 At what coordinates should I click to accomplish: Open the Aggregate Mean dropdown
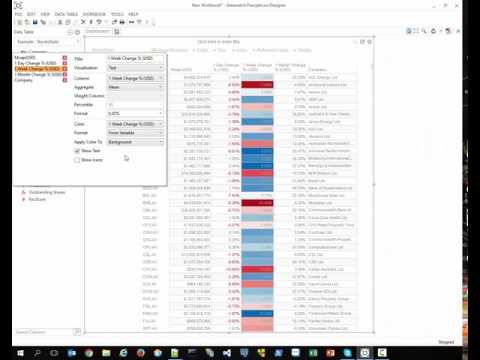[x=135, y=87]
